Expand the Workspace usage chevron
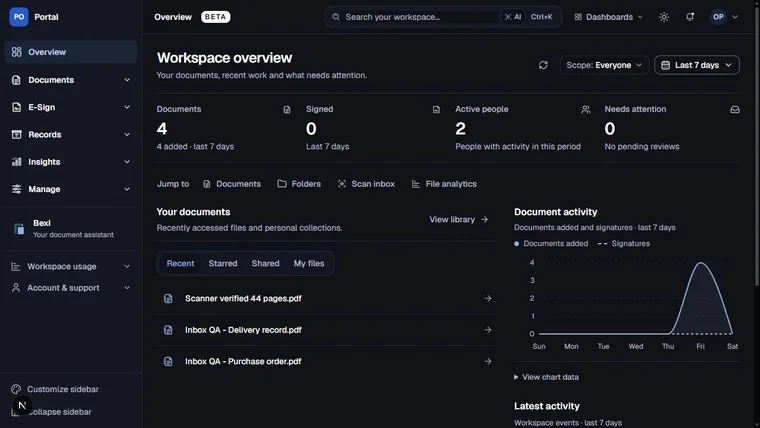 127,267
